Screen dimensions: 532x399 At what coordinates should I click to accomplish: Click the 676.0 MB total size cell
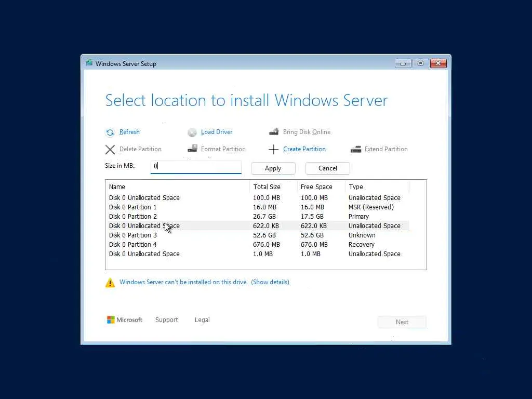(267, 245)
